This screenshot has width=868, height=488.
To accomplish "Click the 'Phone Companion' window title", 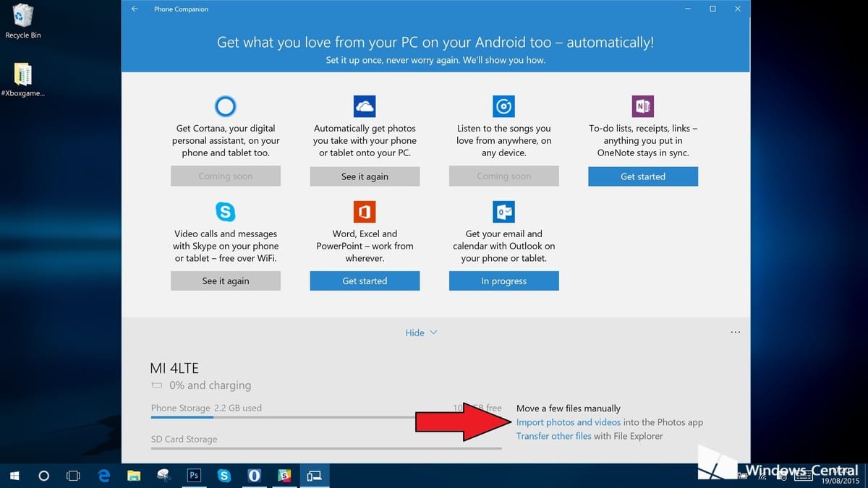I will pyautogui.click(x=180, y=9).
